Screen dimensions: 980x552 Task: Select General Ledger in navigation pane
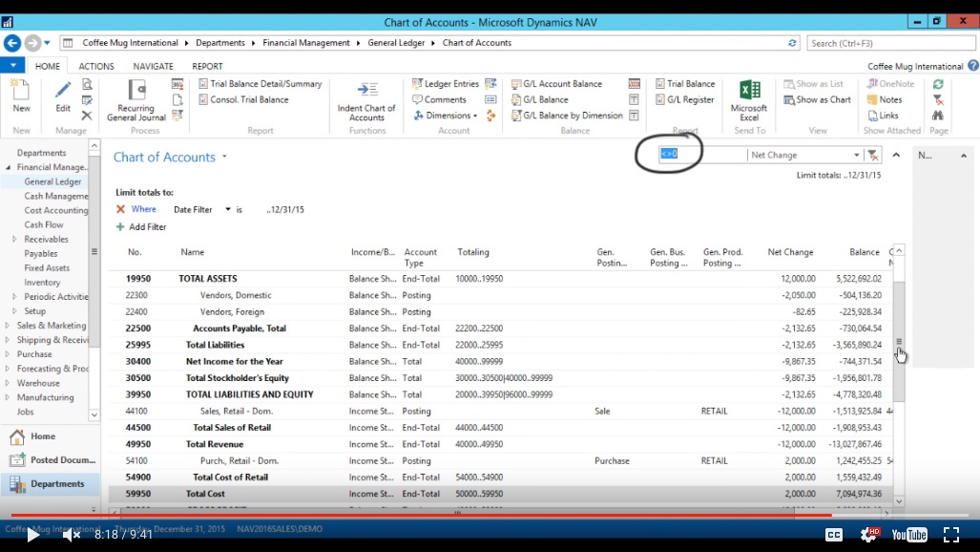52,181
